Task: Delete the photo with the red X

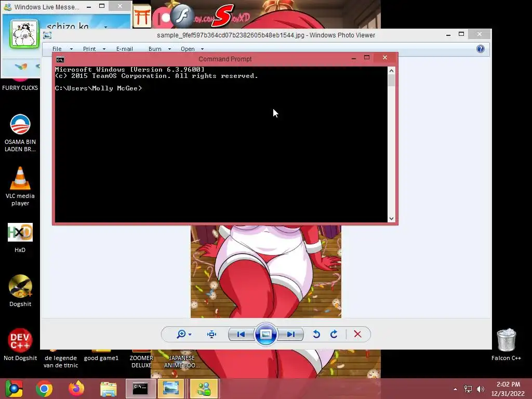Action: tap(357, 334)
